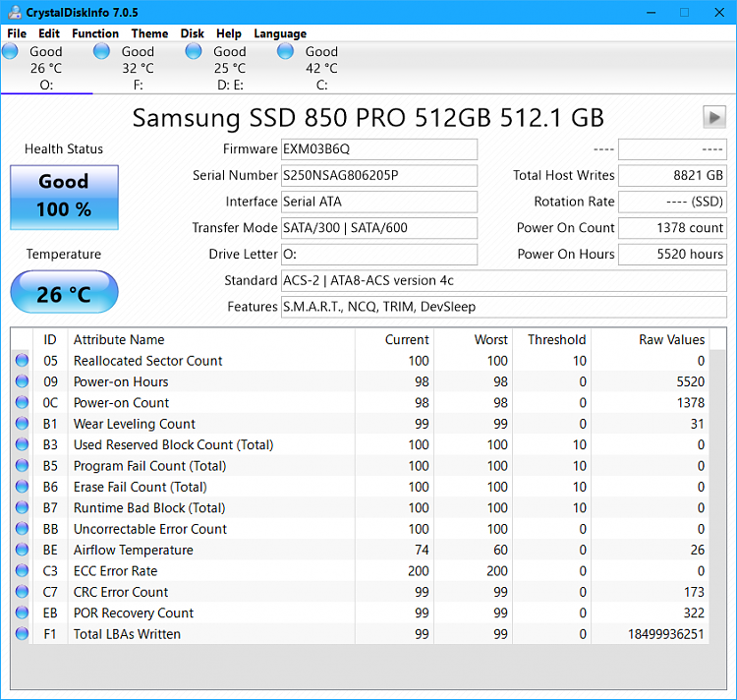Click status orb for Total LBAs Written

[22, 634]
